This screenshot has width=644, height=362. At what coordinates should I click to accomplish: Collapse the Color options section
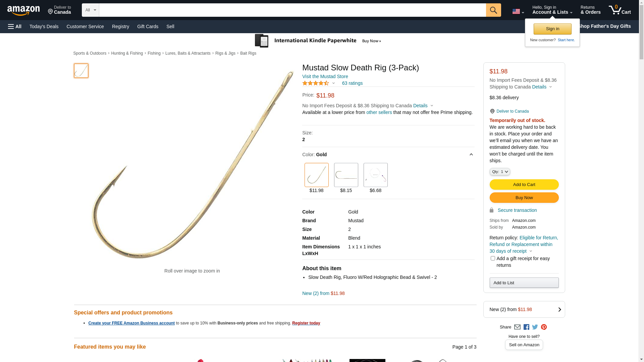(471, 155)
